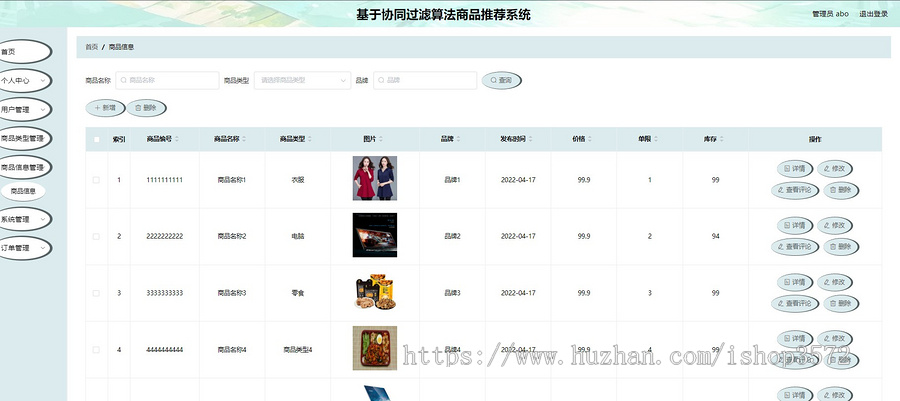Click the 查询 search button
The width and height of the screenshot is (900, 401).
tap(502, 80)
